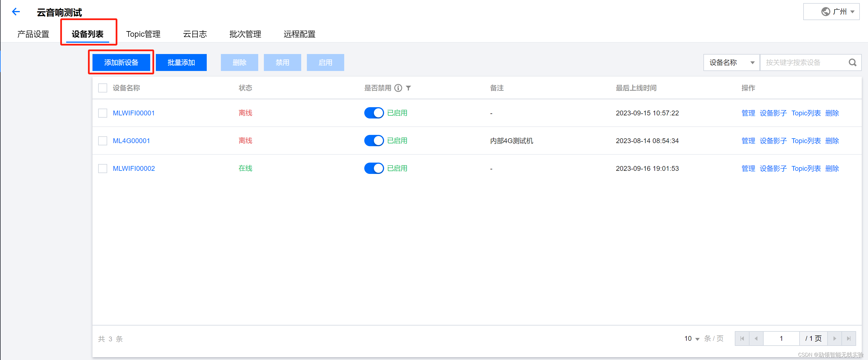Open the 设备名称 search type dropdown

(x=731, y=62)
